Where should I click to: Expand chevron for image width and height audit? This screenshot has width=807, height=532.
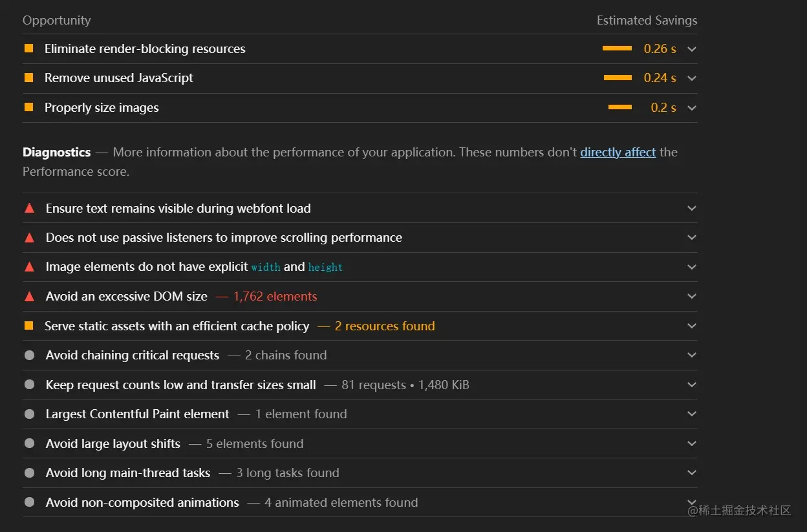coord(692,267)
